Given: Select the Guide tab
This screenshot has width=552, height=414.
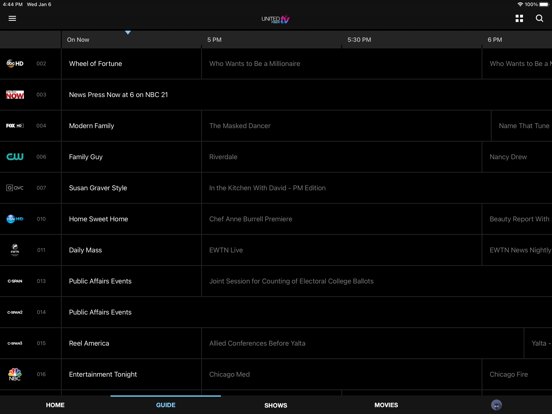Looking at the screenshot, I should [x=165, y=405].
